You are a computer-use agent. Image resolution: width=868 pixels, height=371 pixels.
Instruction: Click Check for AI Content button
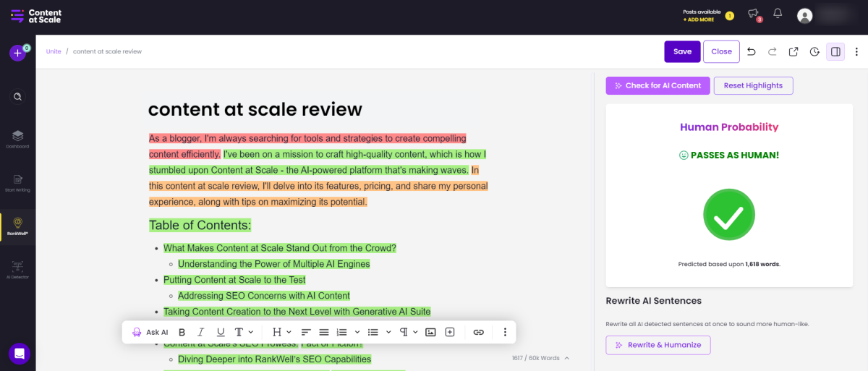(x=658, y=85)
